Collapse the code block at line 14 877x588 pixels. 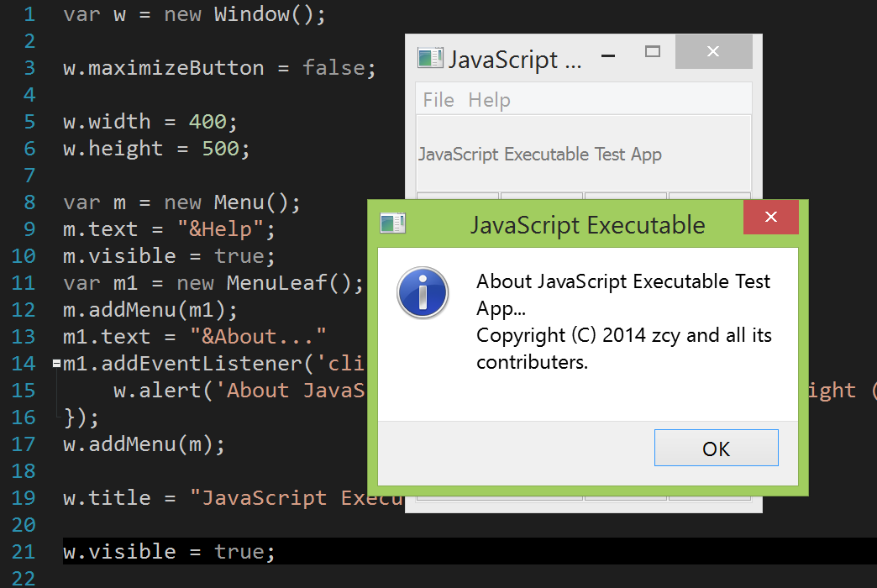55,364
